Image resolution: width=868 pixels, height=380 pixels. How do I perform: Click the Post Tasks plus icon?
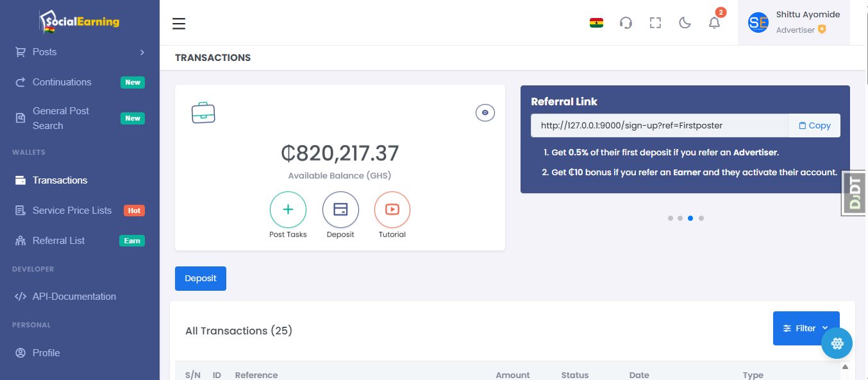(288, 210)
